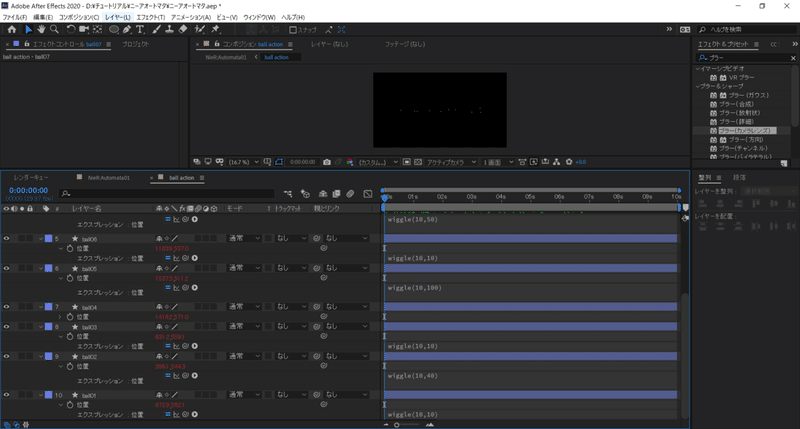Click the timeline layer search field
Image resolution: width=800 pixels, height=429 pixels.
167,193
